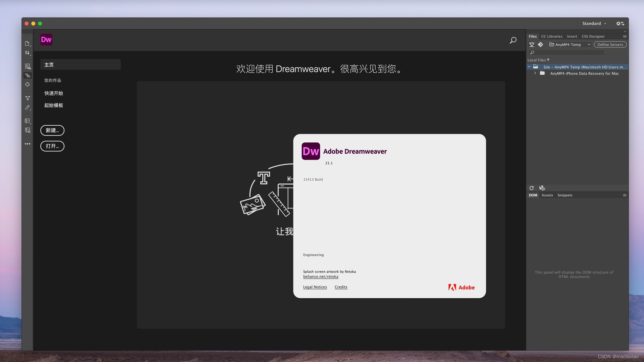Click the connect to remote server icon
644x362 pixels.
click(532, 44)
